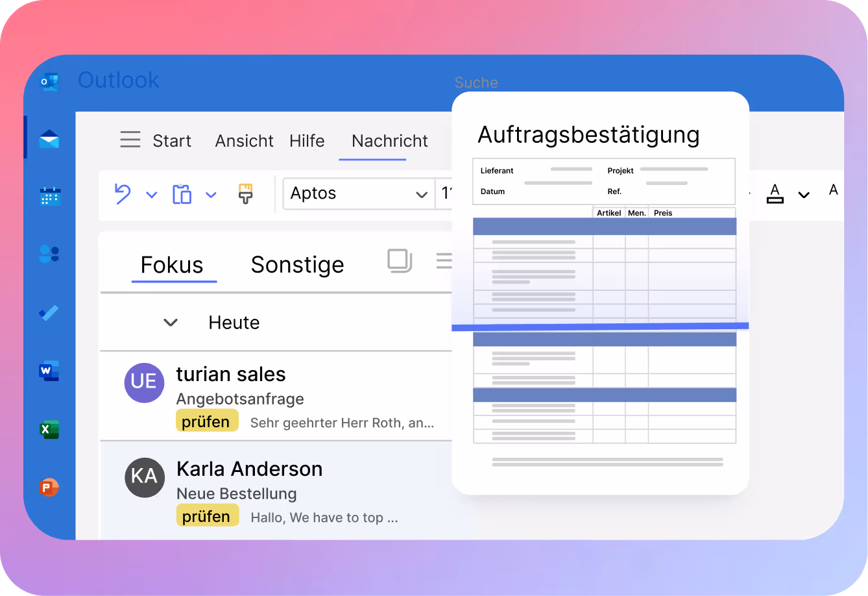The width and height of the screenshot is (868, 596).
Task: Click the Outlook app title text
Action: coord(119,80)
